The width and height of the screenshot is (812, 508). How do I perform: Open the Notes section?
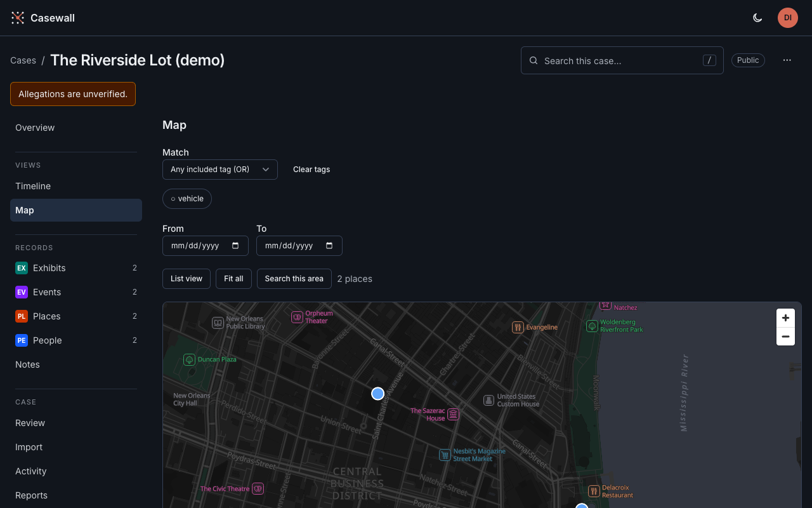(76, 364)
